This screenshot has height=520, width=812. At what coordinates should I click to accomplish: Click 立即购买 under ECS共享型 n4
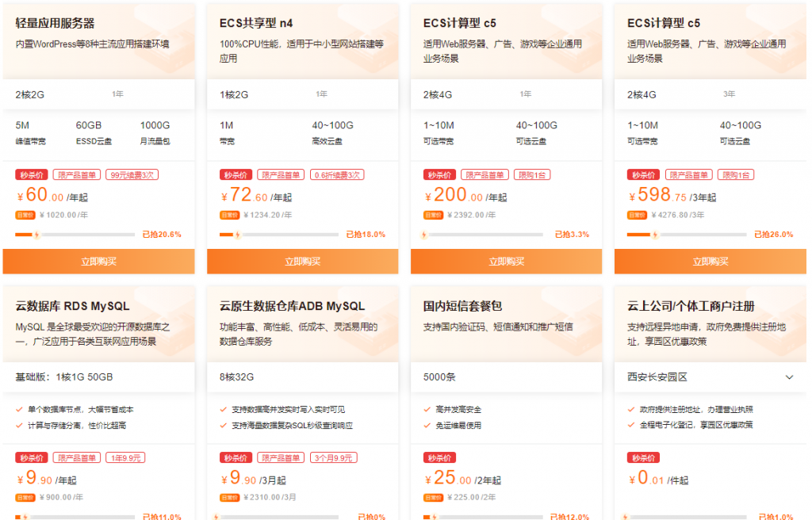coord(302,262)
